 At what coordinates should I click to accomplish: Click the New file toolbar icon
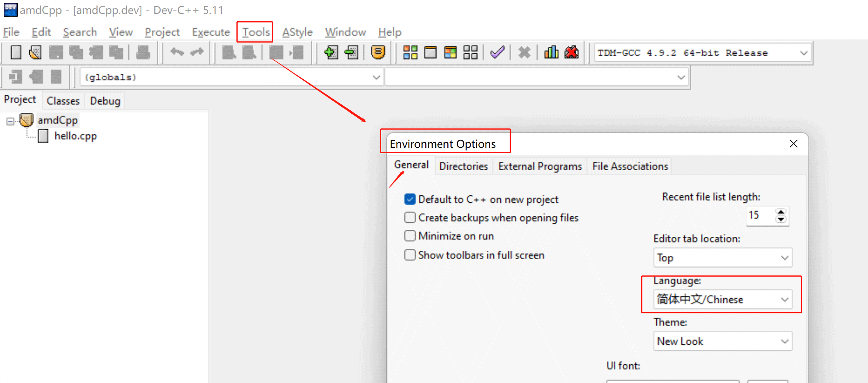[x=16, y=52]
